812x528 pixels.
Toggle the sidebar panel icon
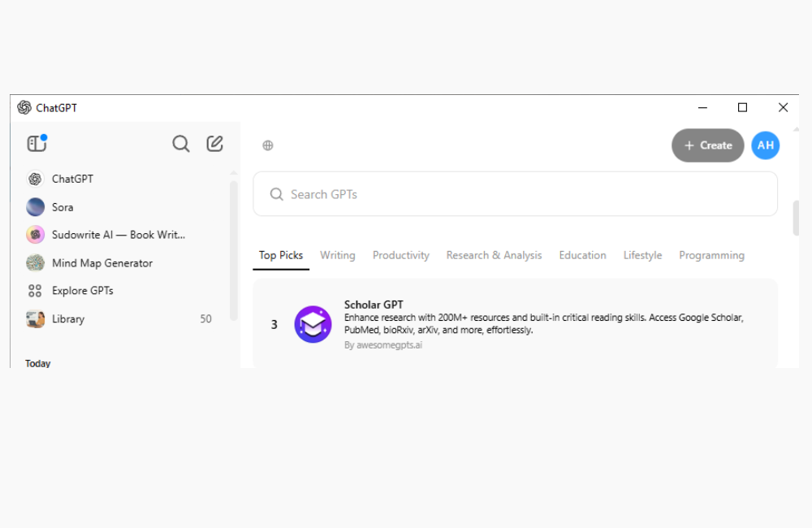(x=37, y=143)
